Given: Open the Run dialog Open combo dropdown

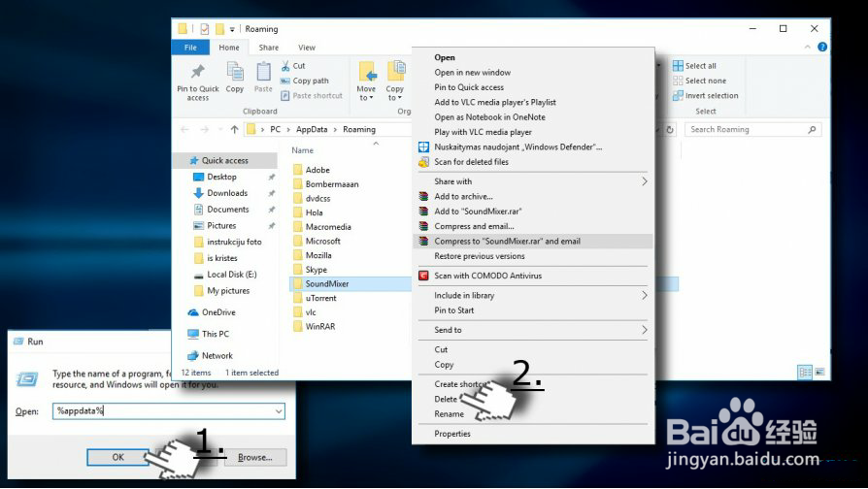Looking at the screenshot, I should (279, 411).
